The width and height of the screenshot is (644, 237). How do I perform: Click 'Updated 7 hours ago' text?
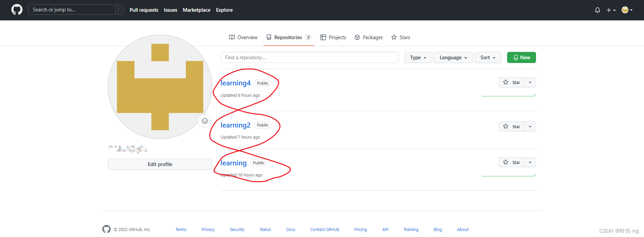(x=240, y=137)
